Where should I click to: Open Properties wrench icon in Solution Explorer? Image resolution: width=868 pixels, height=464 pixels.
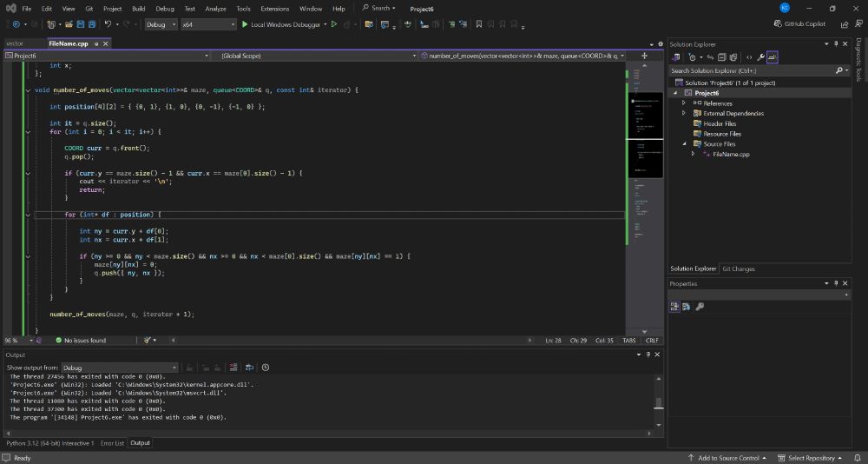coord(760,57)
